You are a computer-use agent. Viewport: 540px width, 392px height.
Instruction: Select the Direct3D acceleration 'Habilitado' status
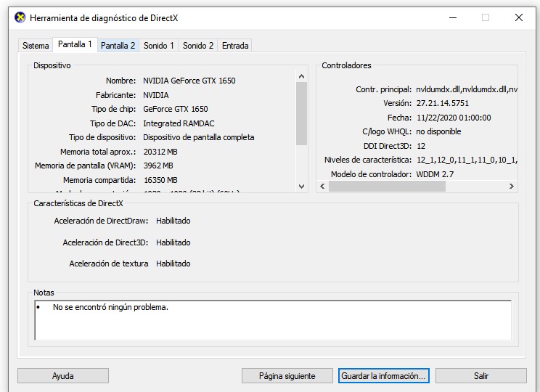coord(173,242)
